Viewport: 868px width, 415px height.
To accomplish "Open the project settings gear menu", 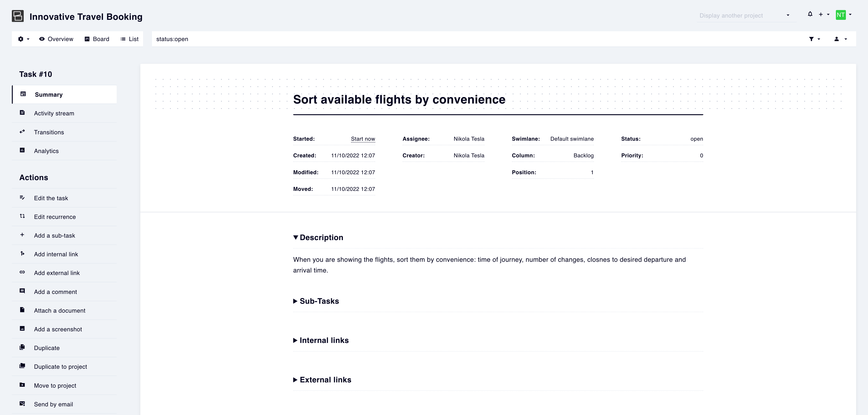I will [x=23, y=39].
